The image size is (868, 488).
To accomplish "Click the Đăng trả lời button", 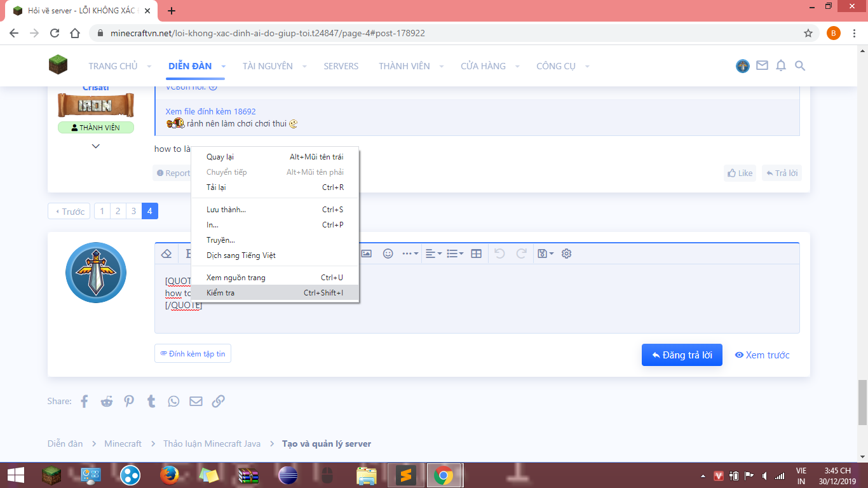I will click(682, 355).
